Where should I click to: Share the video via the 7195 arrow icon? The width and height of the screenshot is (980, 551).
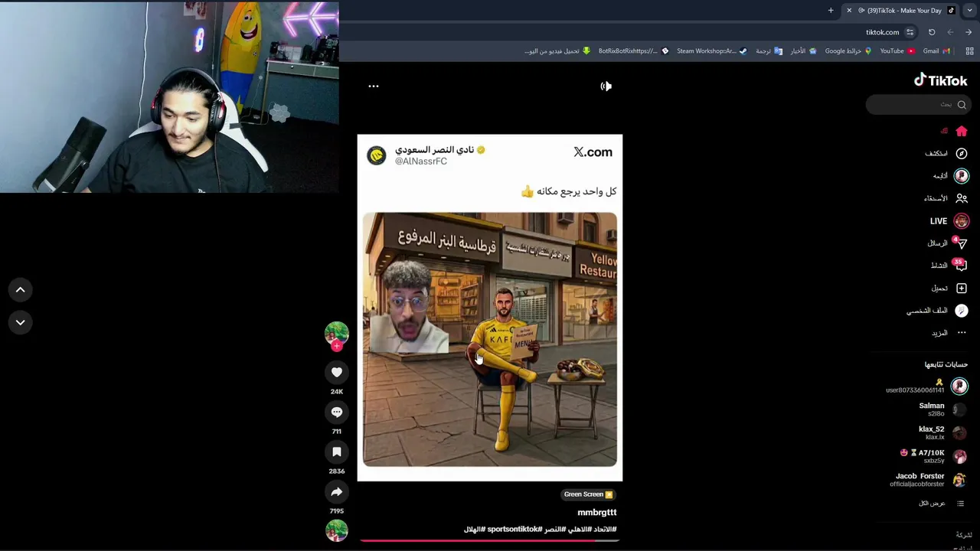point(337,491)
